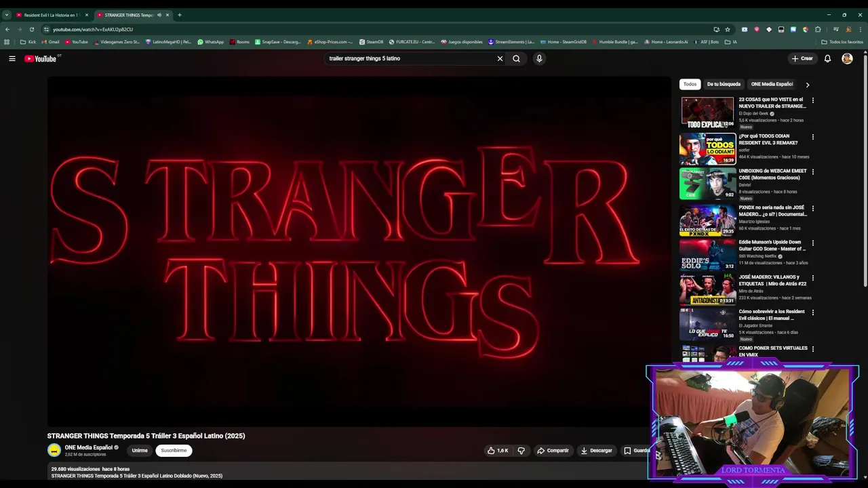
Task: Select the Todos filter chip
Action: [690, 84]
